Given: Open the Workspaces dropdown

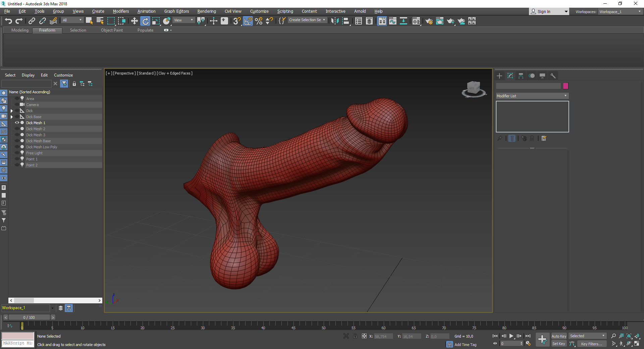Looking at the screenshot, I should click(x=620, y=12).
